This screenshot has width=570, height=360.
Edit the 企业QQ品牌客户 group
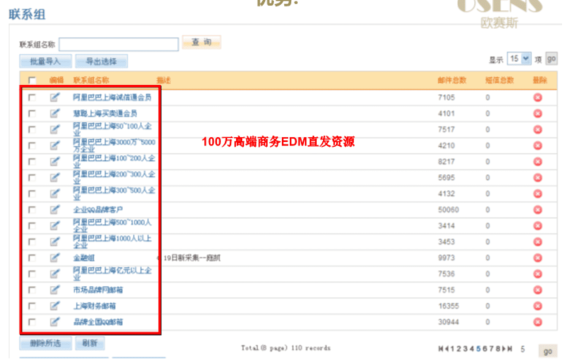tap(55, 210)
